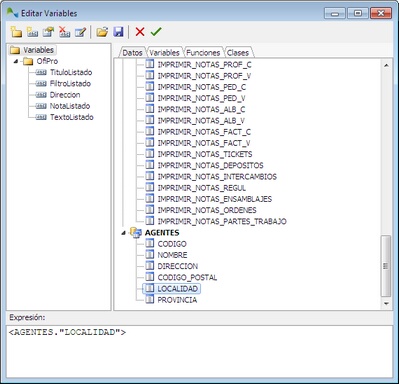Click the OfiPro folder icon
Screen dimensions: 399x384
pos(28,61)
